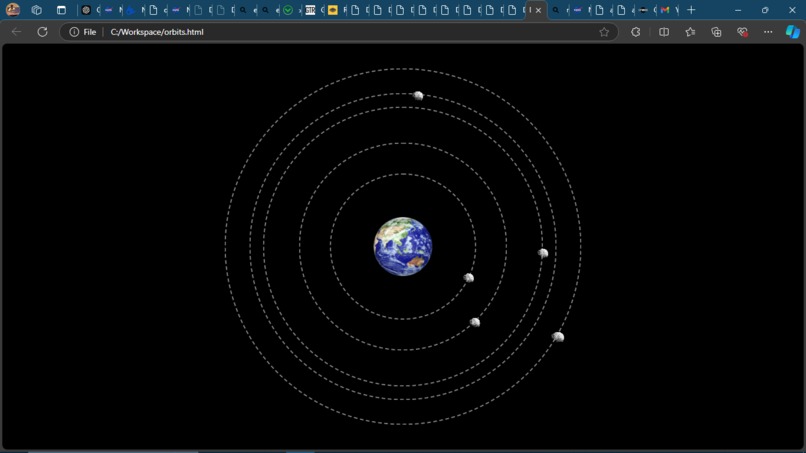The height and width of the screenshot is (453, 806).
Task: View site information icon beside File
Action: click(x=74, y=32)
